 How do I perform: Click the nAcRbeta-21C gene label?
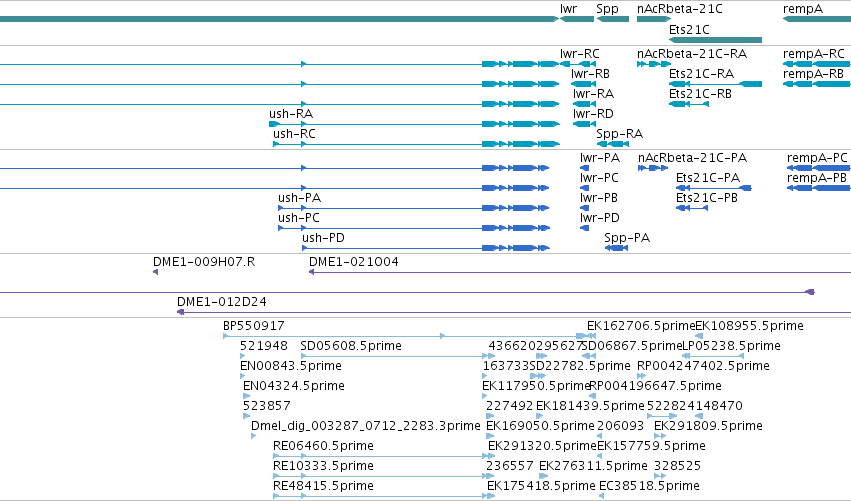click(x=679, y=9)
